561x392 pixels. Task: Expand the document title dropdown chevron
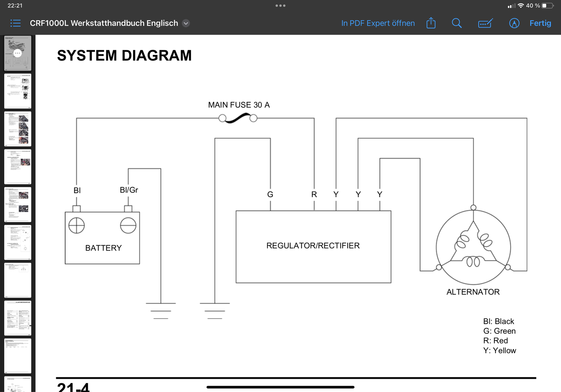coord(186,23)
